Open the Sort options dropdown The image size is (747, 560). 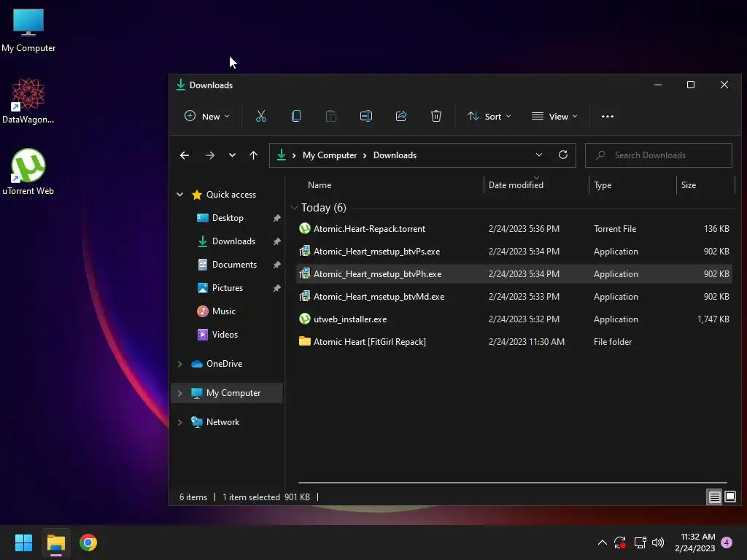(x=489, y=116)
